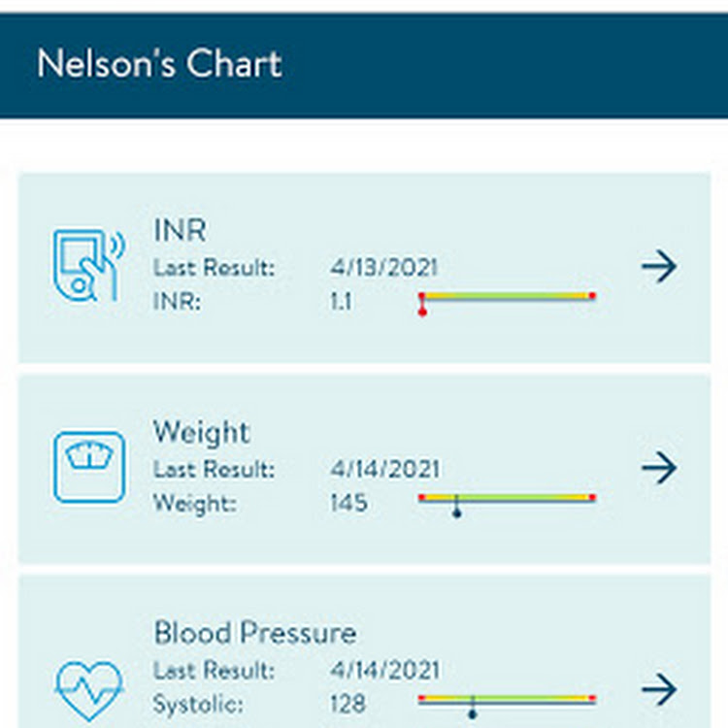Select the Weight card heading
Image resolution: width=728 pixels, height=728 pixels.
tap(202, 433)
